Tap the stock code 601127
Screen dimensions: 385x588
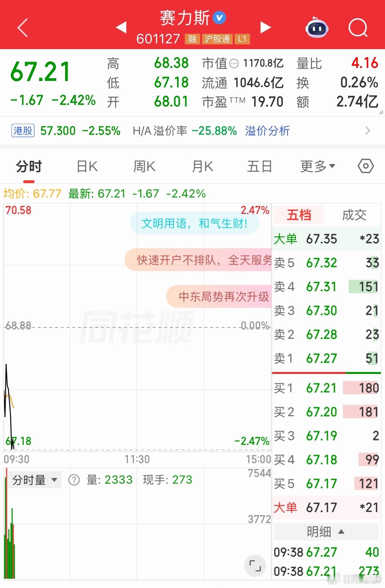(x=158, y=39)
